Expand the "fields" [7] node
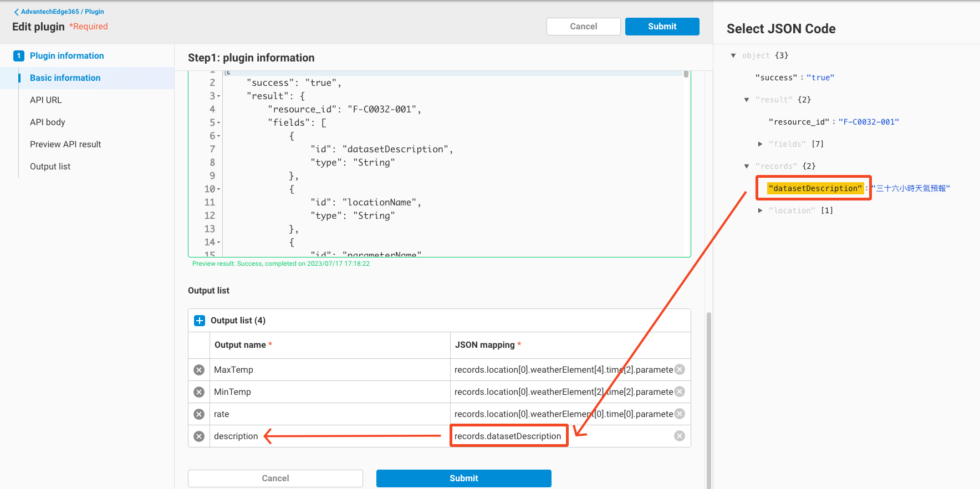The height and width of the screenshot is (489, 980). tap(760, 144)
